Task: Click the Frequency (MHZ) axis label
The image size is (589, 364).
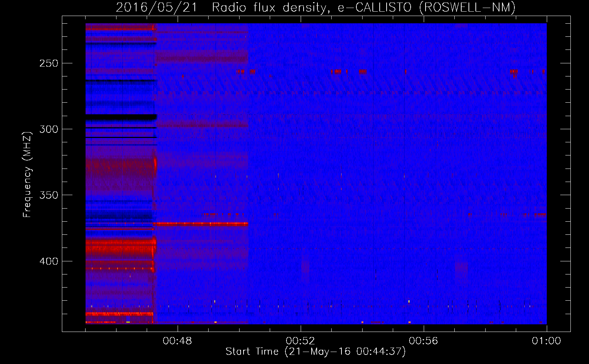Action: click(x=27, y=175)
